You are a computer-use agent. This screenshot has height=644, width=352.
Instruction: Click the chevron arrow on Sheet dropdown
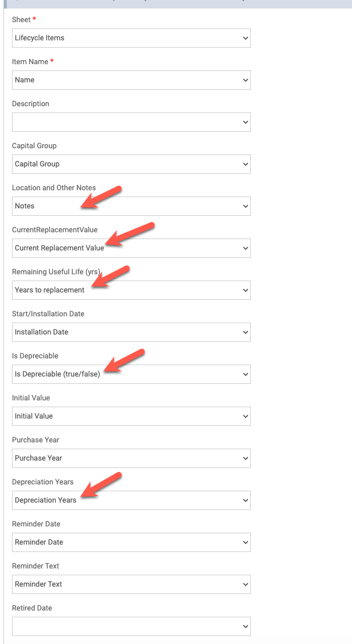point(245,38)
